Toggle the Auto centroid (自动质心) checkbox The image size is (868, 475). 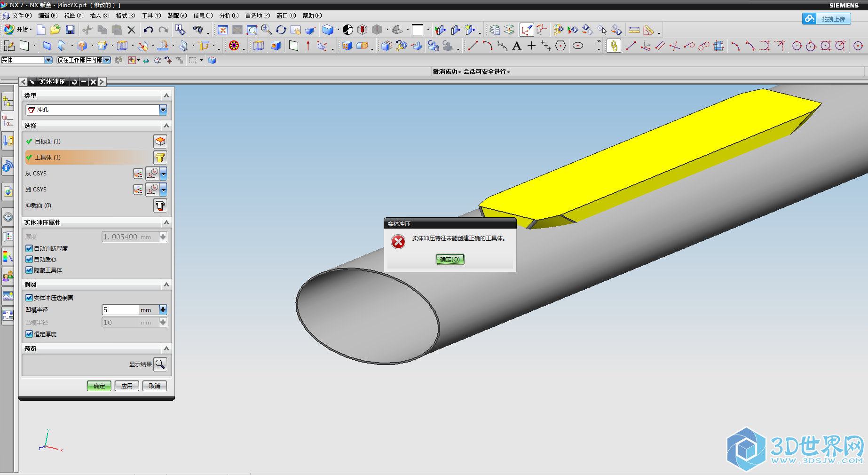click(29, 259)
